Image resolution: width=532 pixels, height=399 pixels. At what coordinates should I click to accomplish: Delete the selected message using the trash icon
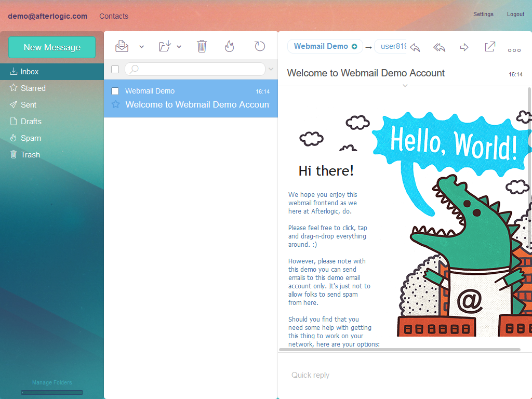tap(202, 46)
